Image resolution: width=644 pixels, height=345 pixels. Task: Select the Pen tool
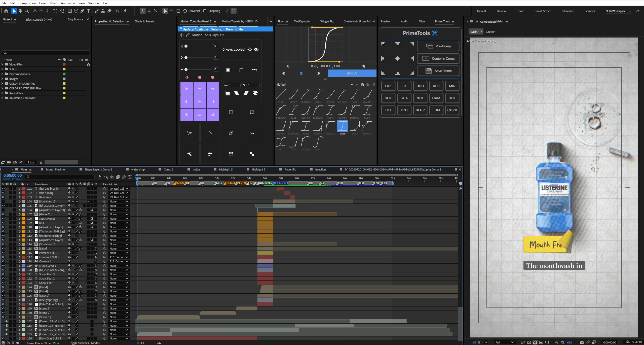point(82,11)
